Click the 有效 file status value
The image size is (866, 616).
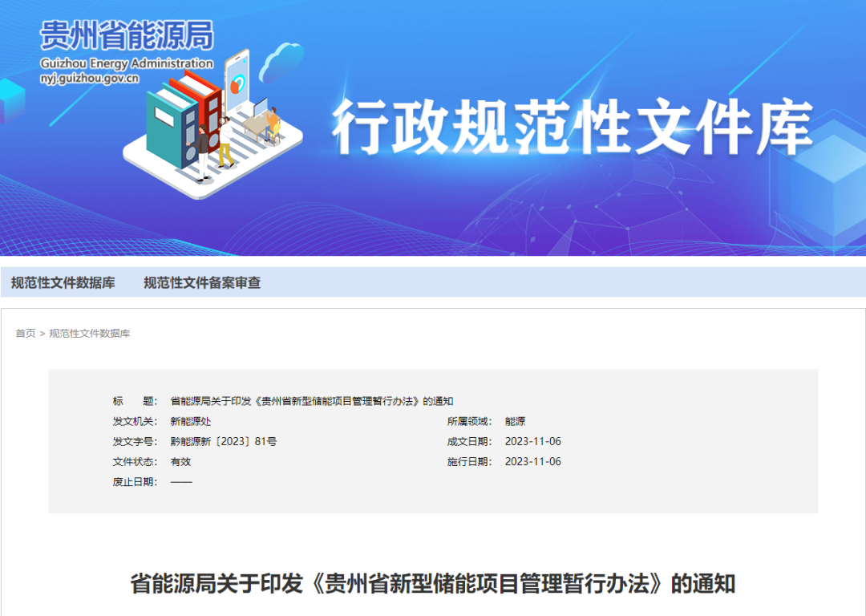point(180,462)
